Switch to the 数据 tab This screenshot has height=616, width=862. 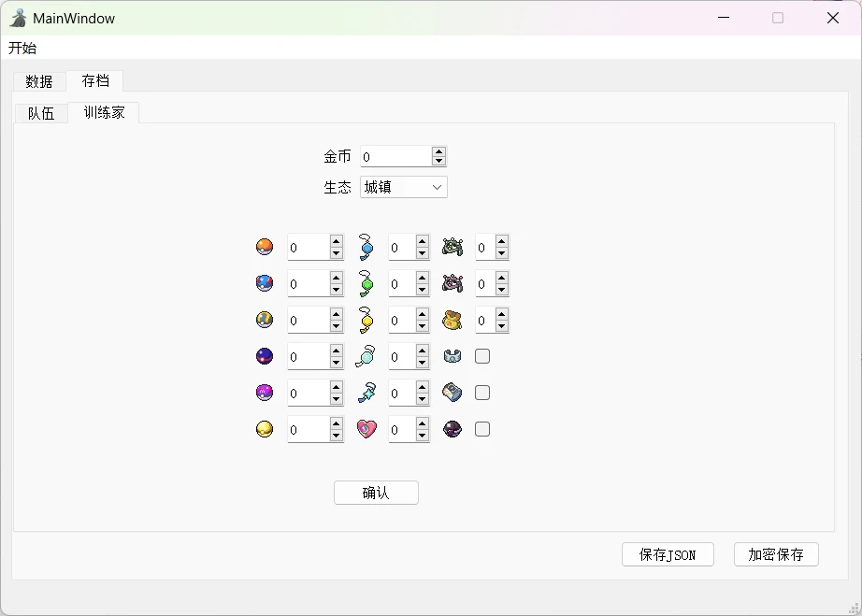39,81
